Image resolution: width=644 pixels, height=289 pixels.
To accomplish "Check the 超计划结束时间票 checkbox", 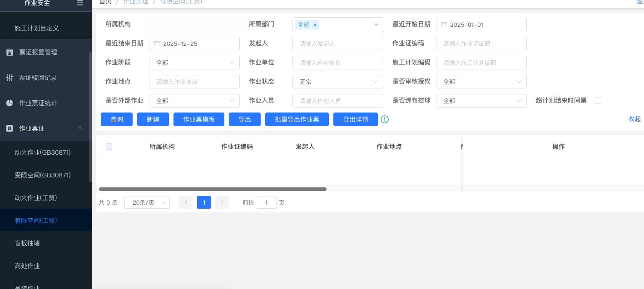I will (x=598, y=101).
